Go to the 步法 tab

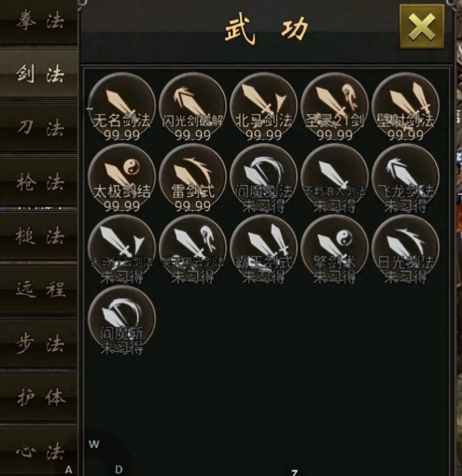(38, 343)
